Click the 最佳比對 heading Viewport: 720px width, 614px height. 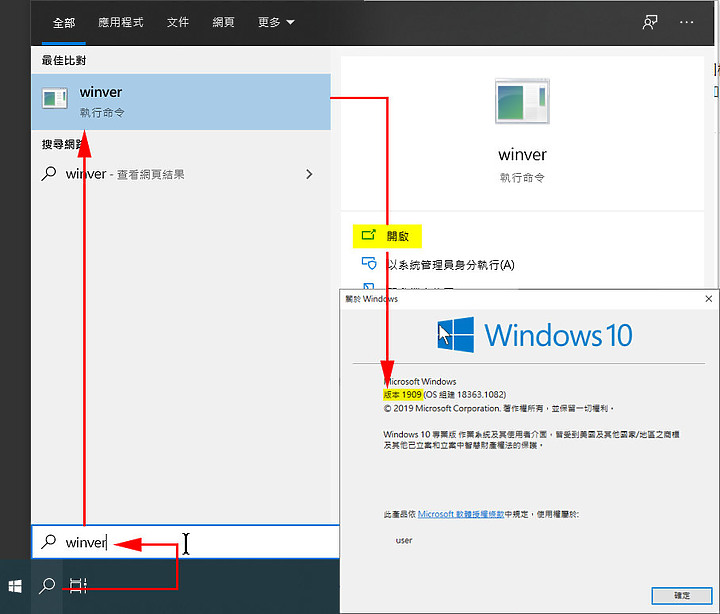pos(64,60)
